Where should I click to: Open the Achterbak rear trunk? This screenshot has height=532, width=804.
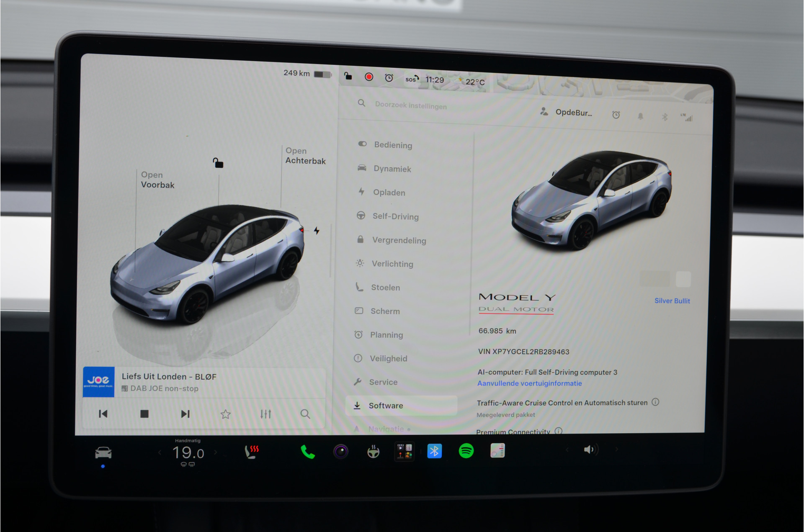click(305, 156)
